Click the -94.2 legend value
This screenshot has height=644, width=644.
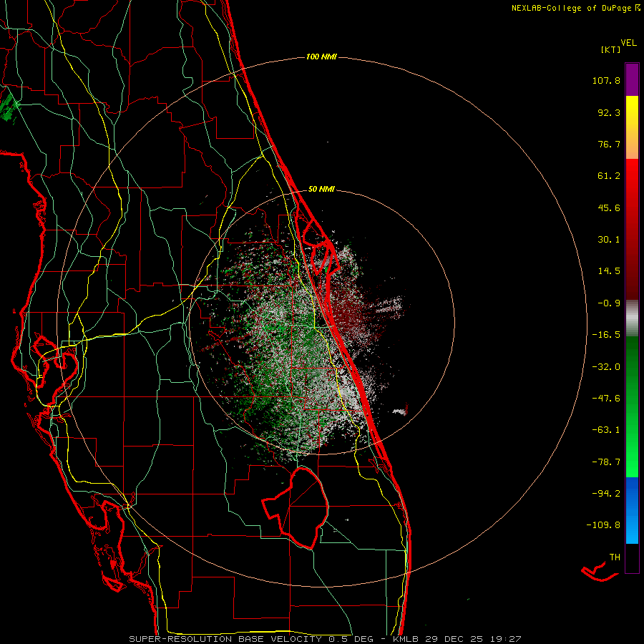606,493
